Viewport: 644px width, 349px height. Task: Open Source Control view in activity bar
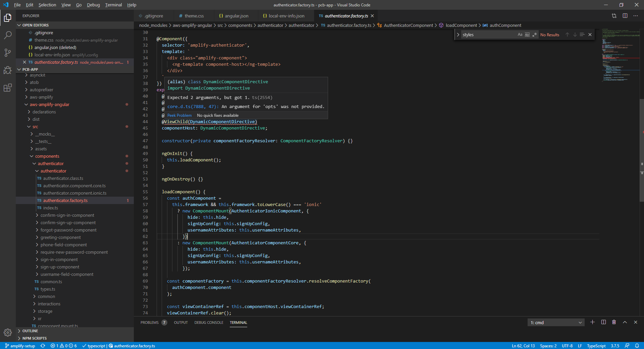point(8,52)
